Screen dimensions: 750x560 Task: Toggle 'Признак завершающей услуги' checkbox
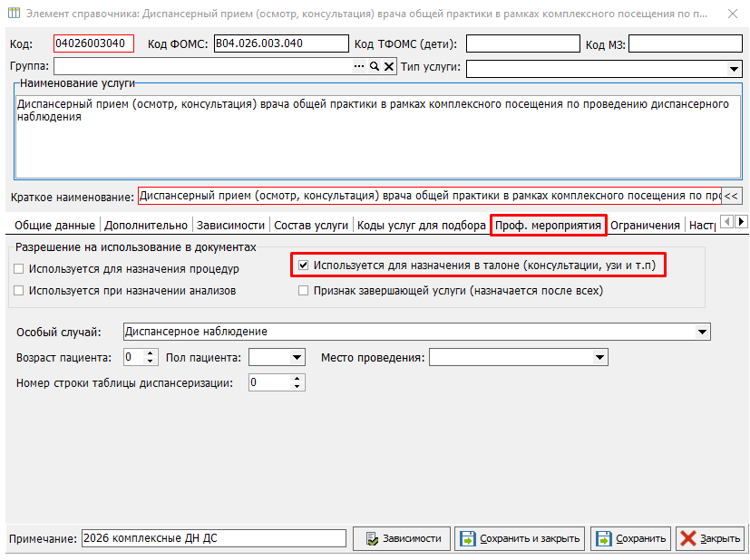(303, 291)
